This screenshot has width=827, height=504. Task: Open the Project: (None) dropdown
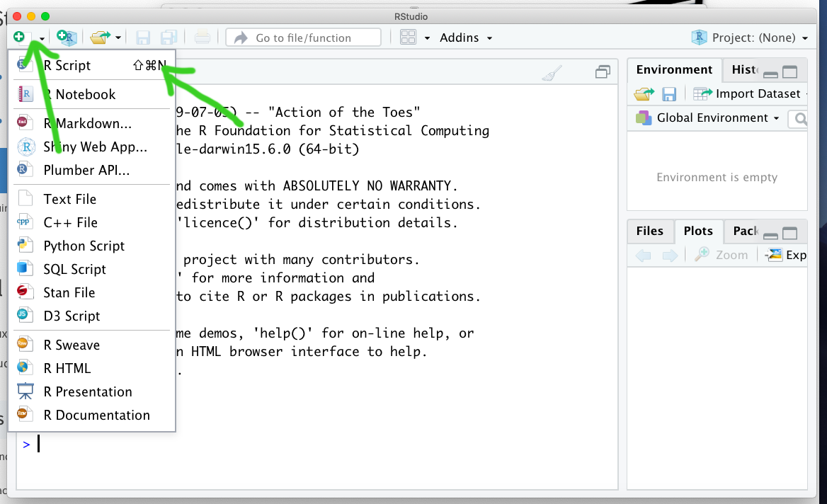click(752, 38)
